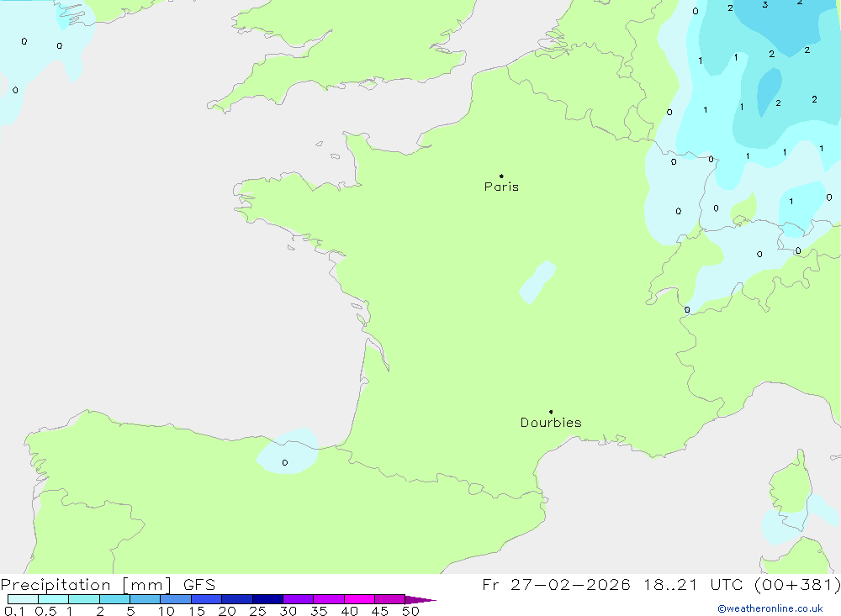Click the small light-blue patch in central France

pos(537,282)
